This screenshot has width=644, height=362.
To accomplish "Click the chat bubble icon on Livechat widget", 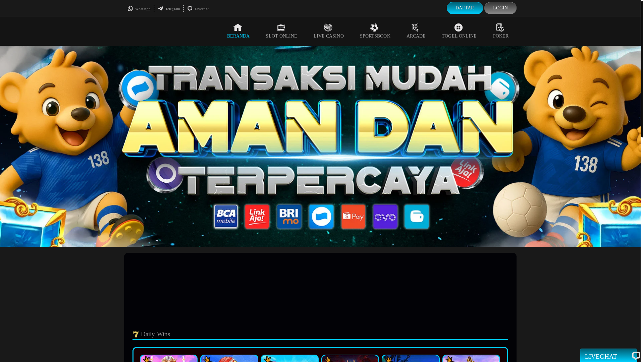I will 636,355.
